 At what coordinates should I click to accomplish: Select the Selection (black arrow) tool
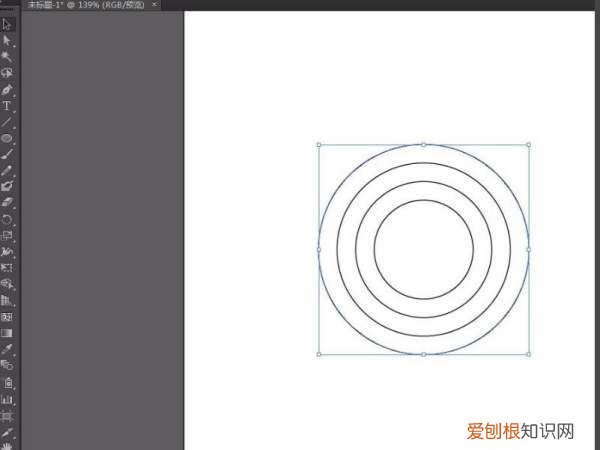(7, 24)
